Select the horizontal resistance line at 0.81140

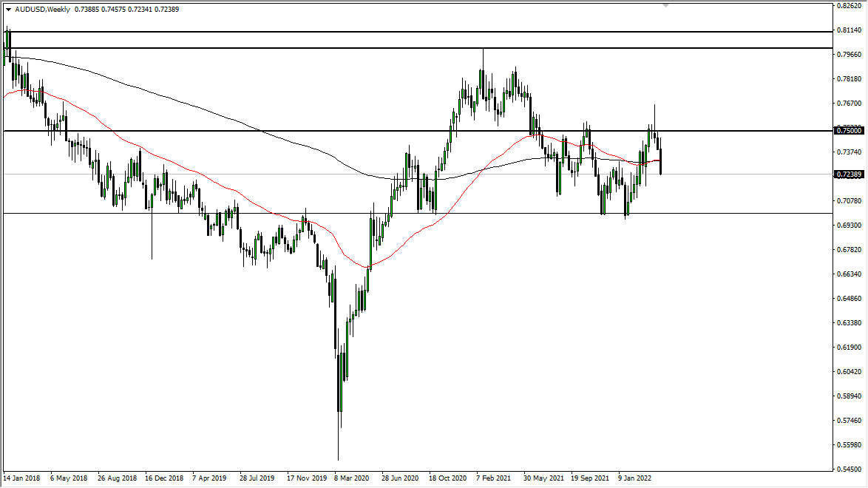444,32
